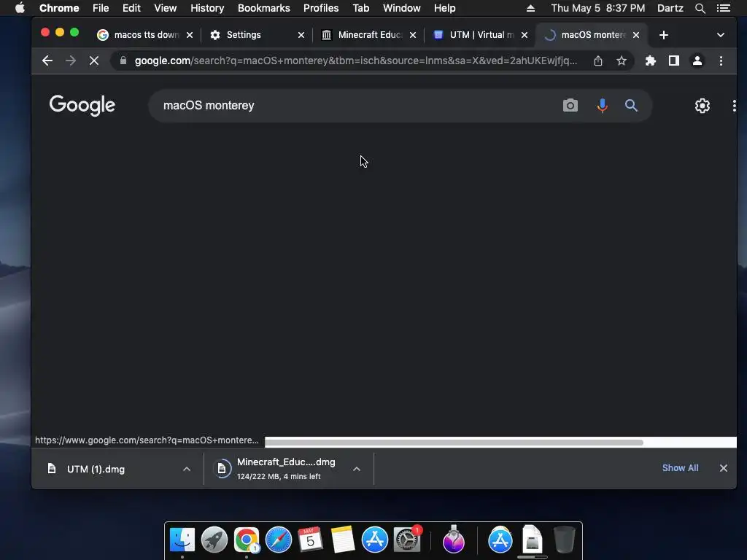This screenshot has height=560, width=747.
Task: Open the Profiles menu
Action: (x=321, y=8)
